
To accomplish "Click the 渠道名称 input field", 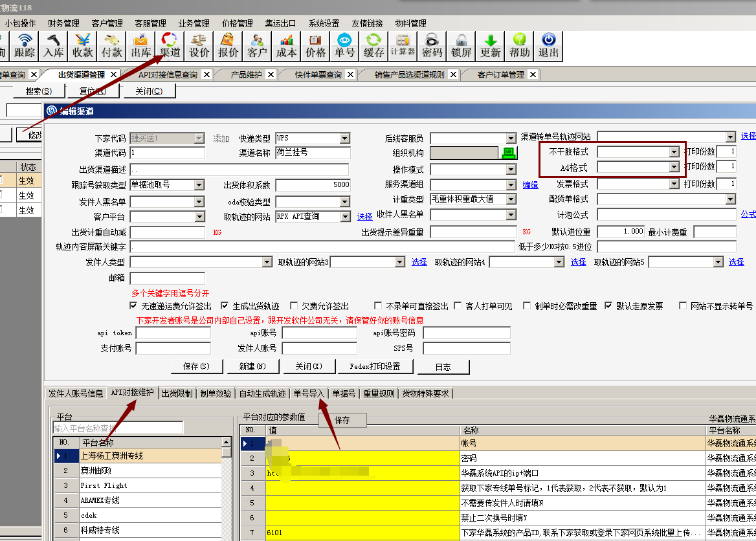I will pyautogui.click(x=313, y=153).
